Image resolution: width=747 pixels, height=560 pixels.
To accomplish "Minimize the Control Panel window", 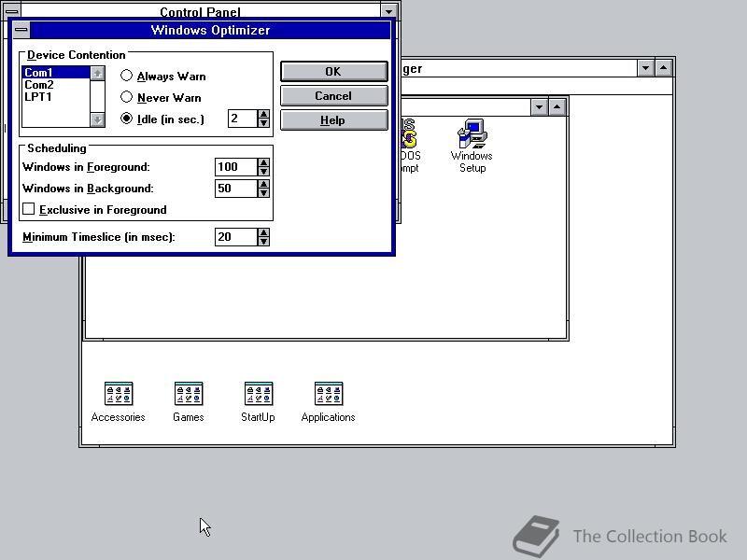I will (388, 10).
